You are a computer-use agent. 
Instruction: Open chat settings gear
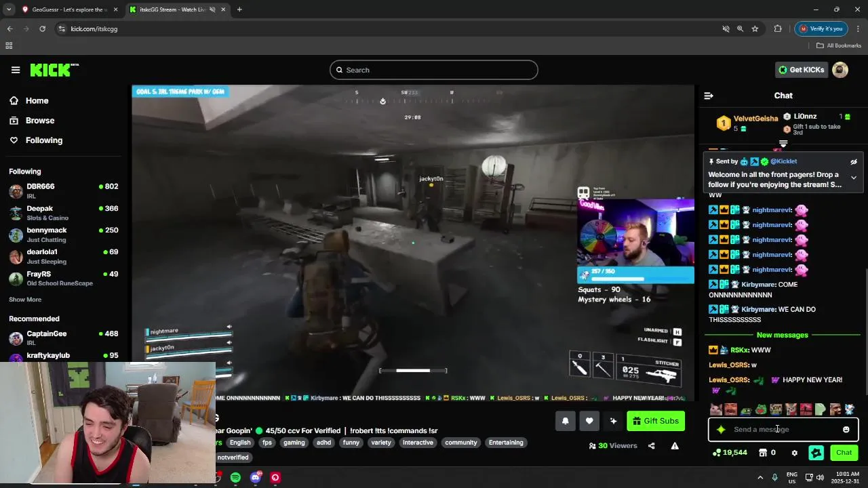pos(795,453)
